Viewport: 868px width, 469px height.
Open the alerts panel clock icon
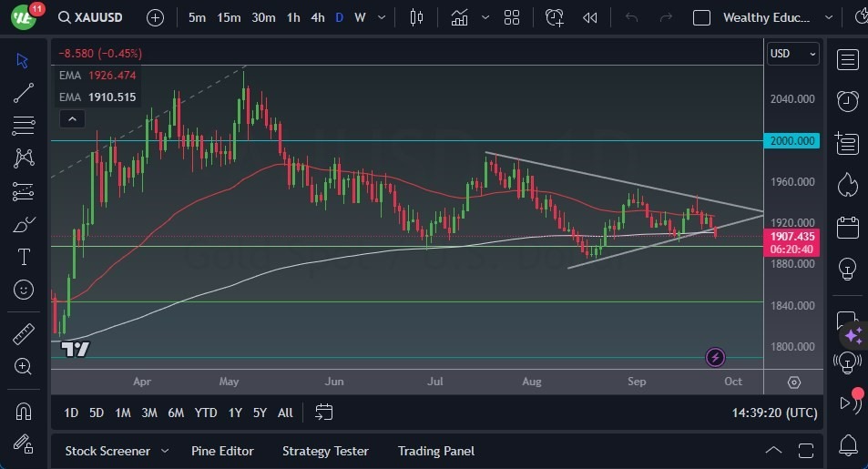coord(848,101)
